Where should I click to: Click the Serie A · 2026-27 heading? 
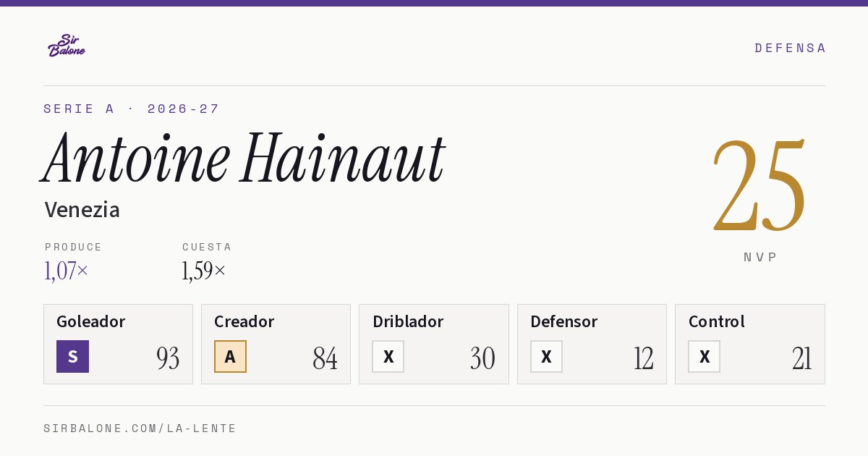(x=131, y=109)
